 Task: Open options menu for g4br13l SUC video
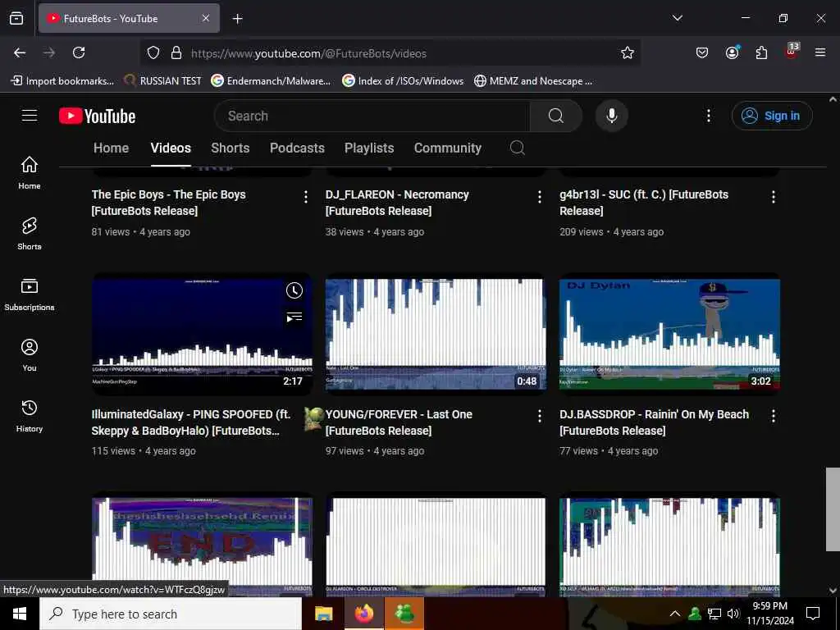point(774,197)
